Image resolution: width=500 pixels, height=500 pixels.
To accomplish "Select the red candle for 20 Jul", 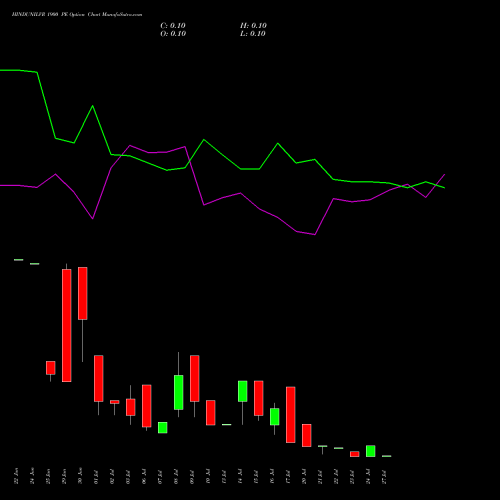I will click(x=307, y=435).
